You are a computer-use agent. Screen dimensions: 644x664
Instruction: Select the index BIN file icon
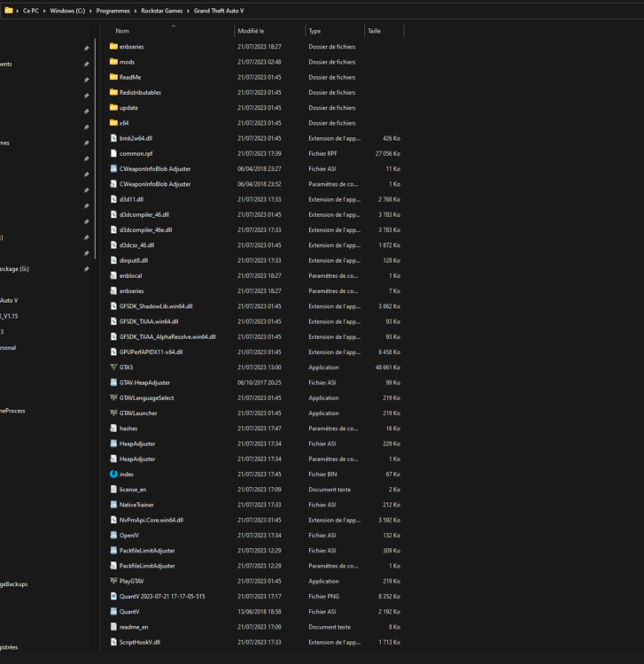[113, 474]
